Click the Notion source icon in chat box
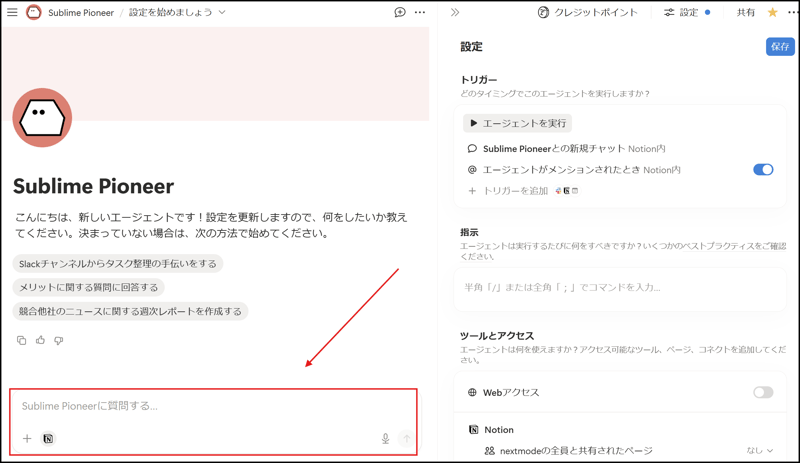800x463 pixels. 48,438
